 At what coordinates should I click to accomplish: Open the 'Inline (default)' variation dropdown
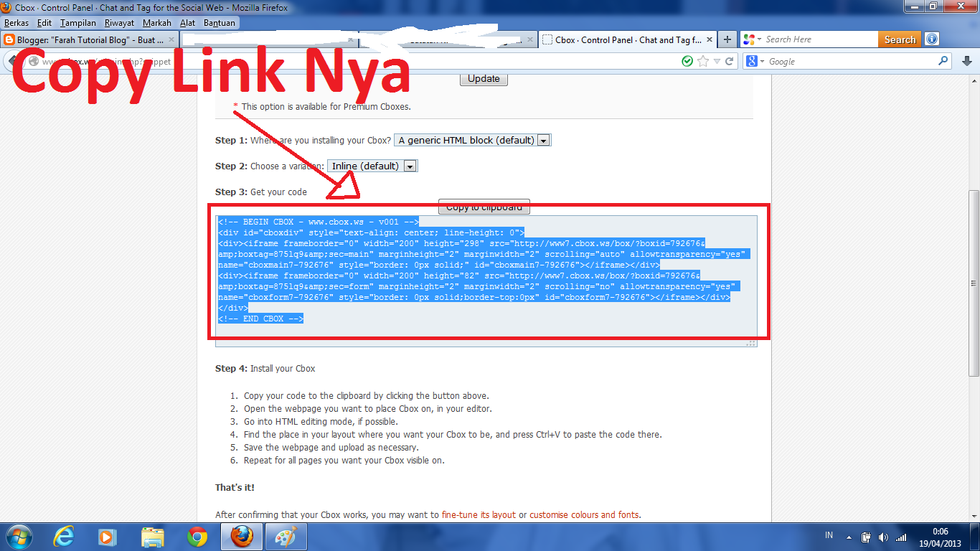click(x=372, y=166)
